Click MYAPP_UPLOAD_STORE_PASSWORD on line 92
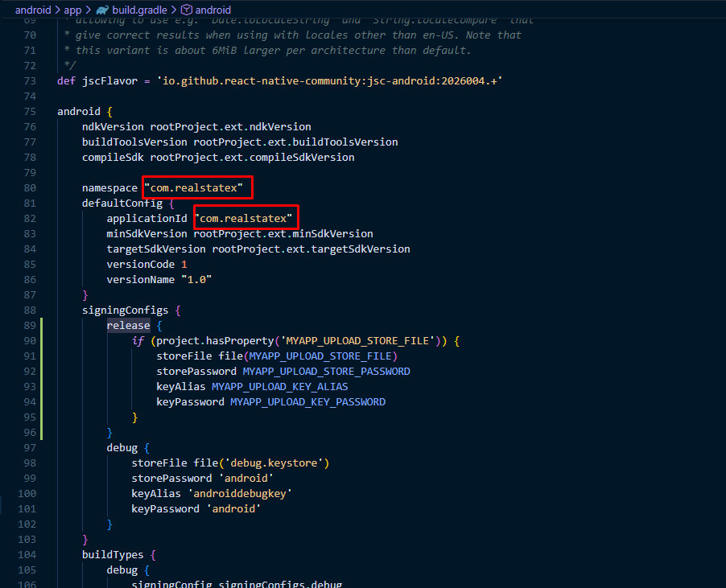Viewport: 726px width, 588px height. (326, 372)
